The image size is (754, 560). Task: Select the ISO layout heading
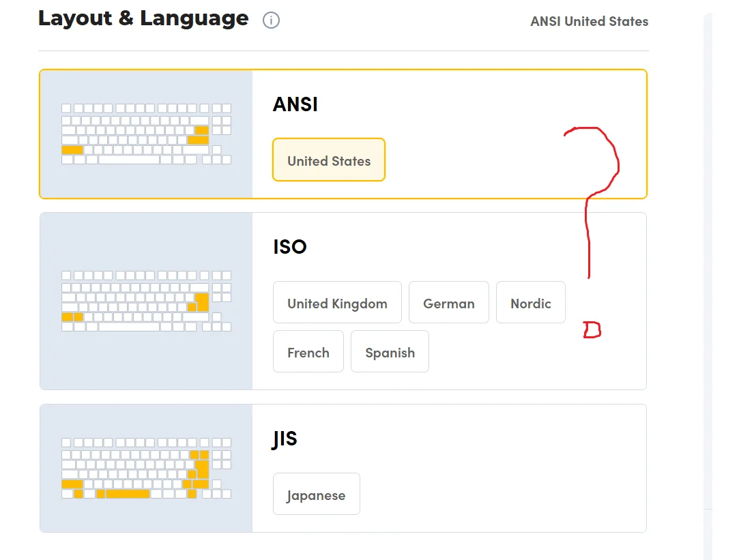coord(290,246)
